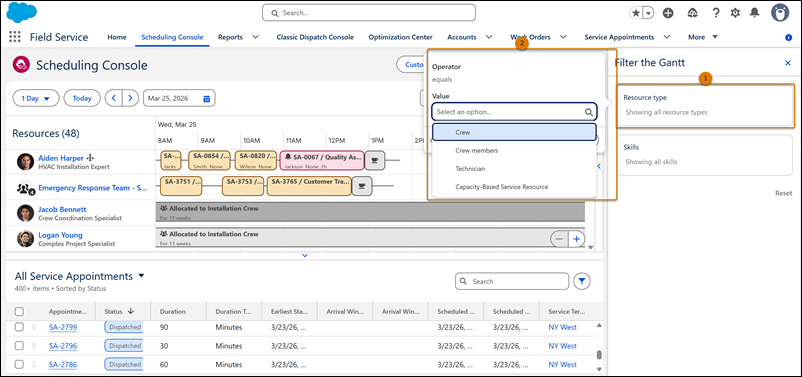This screenshot has width=802, height=377.
Task: Open Global Actions plus icon
Action: [x=668, y=13]
